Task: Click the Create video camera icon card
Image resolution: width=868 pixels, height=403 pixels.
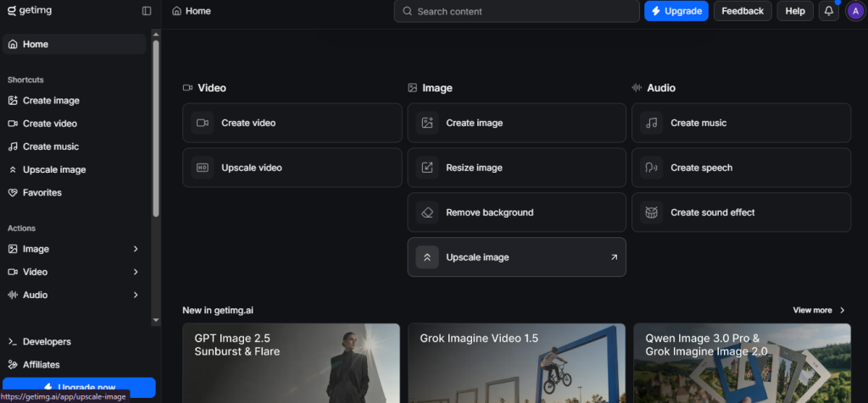Action: click(x=202, y=123)
